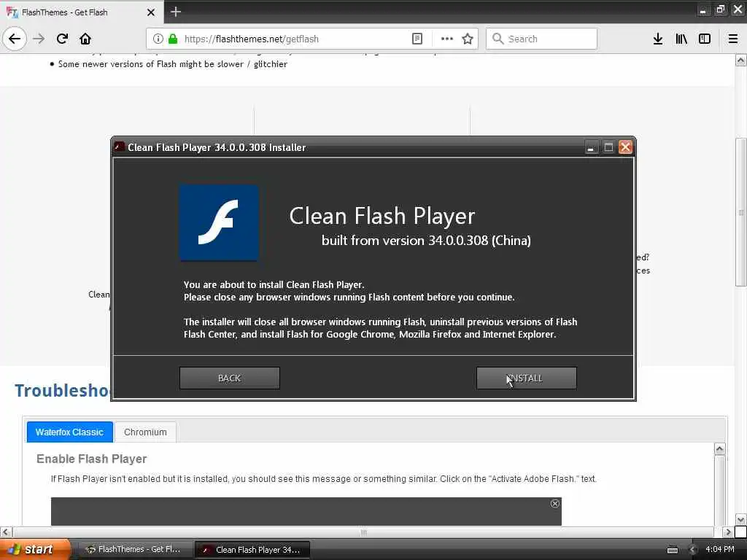Click the INSTALL button in installer

click(527, 378)
